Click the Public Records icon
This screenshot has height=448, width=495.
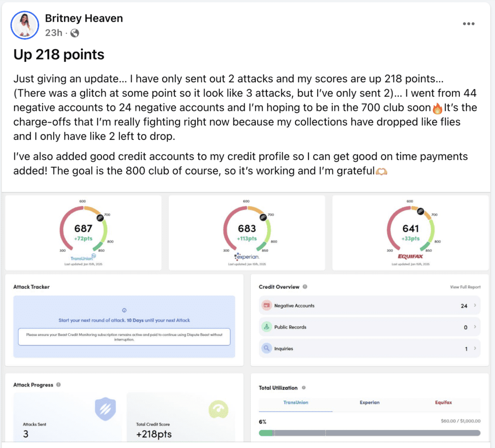[266, 327]
